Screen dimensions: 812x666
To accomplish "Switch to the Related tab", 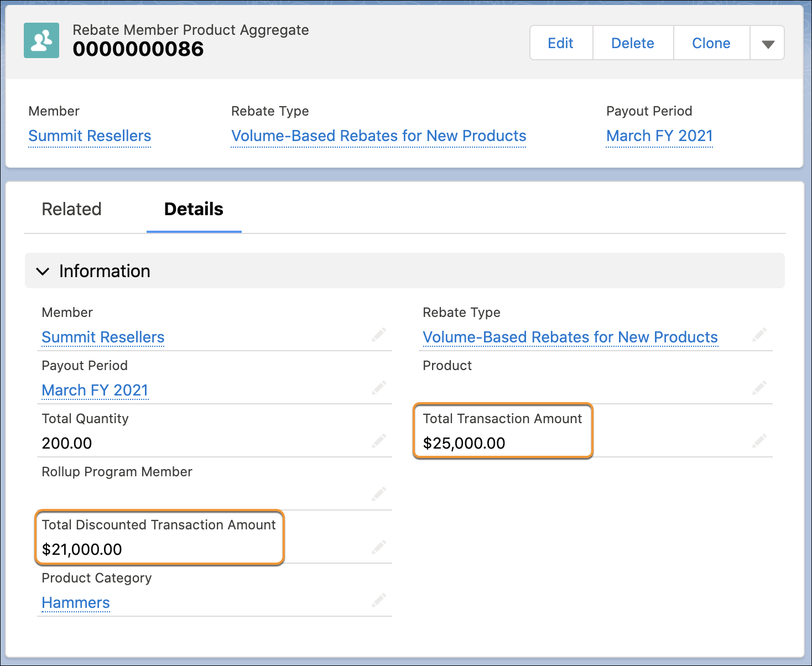I will pyautogui.click(x=71, y=209).
